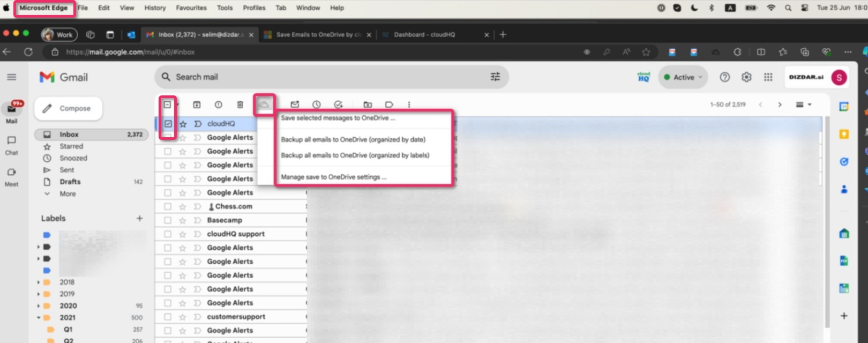Open the Labels tag icon in toolbar
Viewport: 868px width, 343px height.
click(x=389, y=105)
